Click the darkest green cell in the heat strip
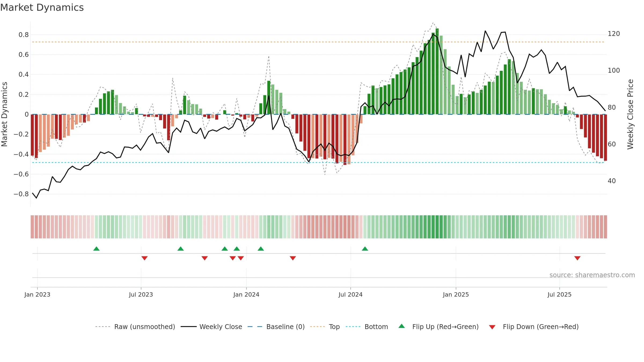Image resolution: width=644 pixels, height=362 pixels. coord(437,227)
